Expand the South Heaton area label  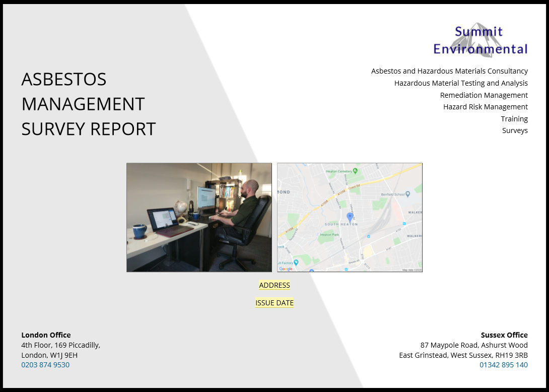(x=341, y=224)
